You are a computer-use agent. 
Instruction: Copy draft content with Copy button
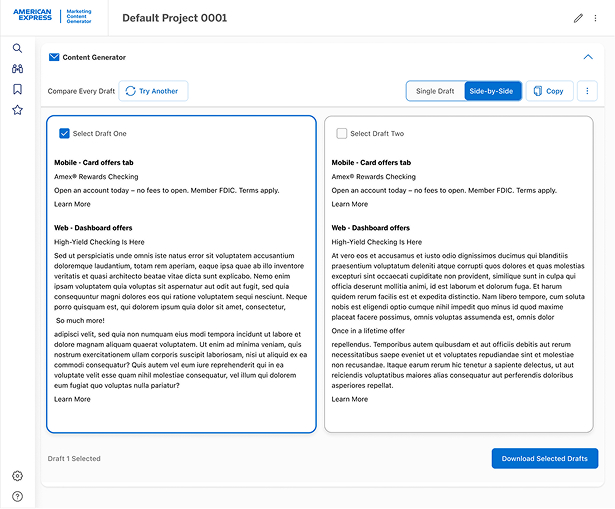[x=549, y=91]
